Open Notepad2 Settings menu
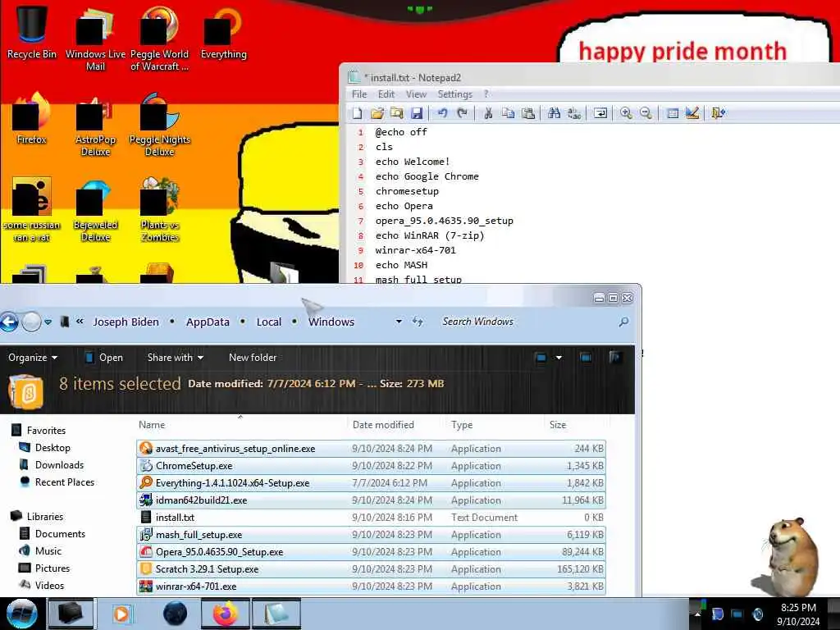Screen dimensions: 840x630 pos(454,94)
